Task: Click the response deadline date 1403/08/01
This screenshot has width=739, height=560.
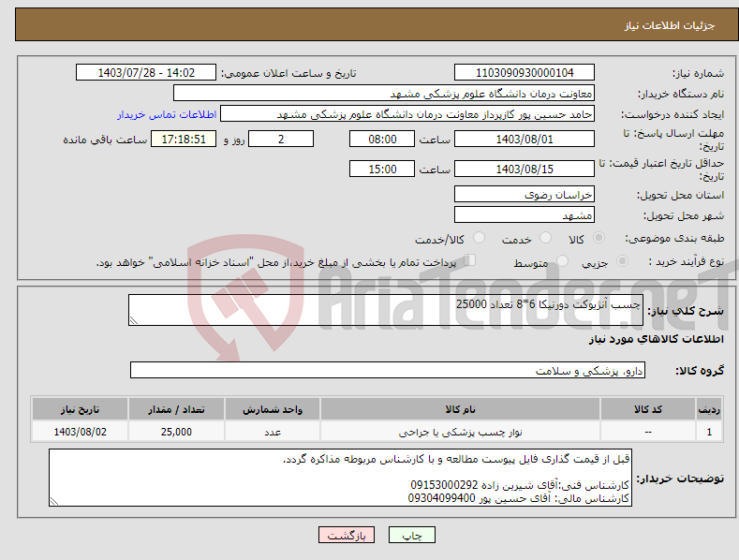Action: coord(525,139)
